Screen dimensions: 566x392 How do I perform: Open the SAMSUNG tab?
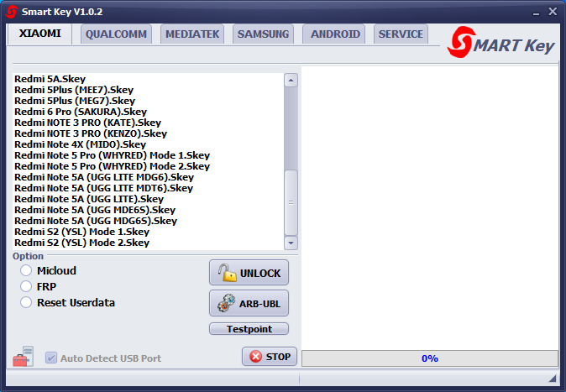263,34
